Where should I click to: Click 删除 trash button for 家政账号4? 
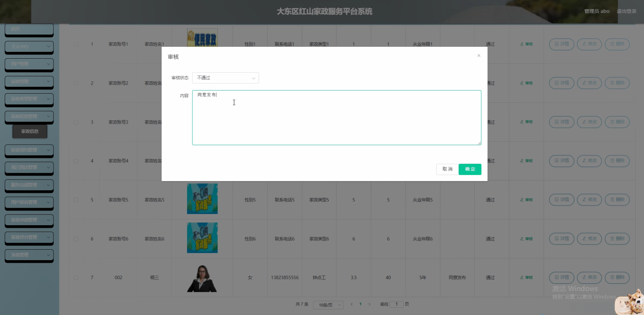pos(617,161)
